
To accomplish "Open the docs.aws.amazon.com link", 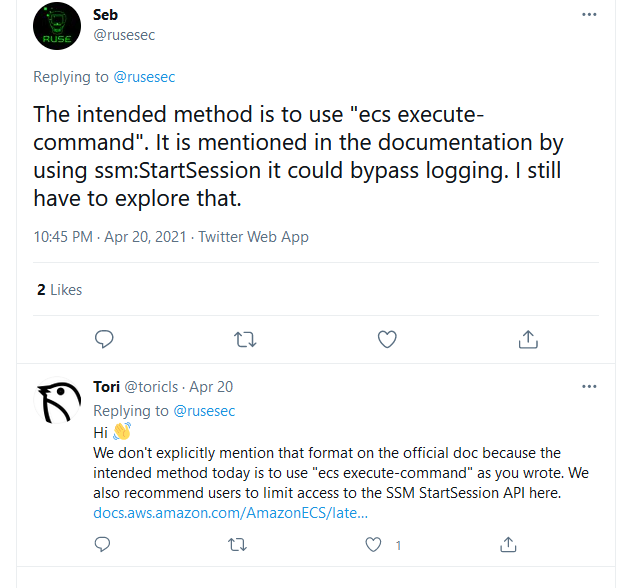I will click(x=230, y=513).
